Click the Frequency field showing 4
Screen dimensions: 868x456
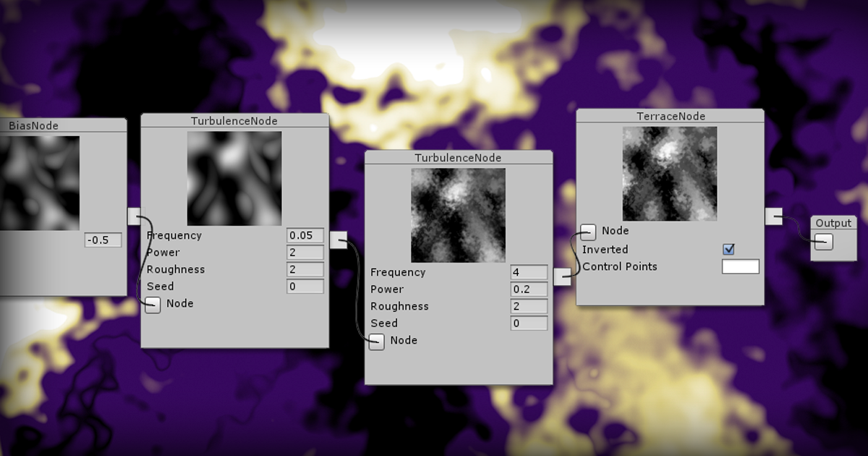pos(529,272)
